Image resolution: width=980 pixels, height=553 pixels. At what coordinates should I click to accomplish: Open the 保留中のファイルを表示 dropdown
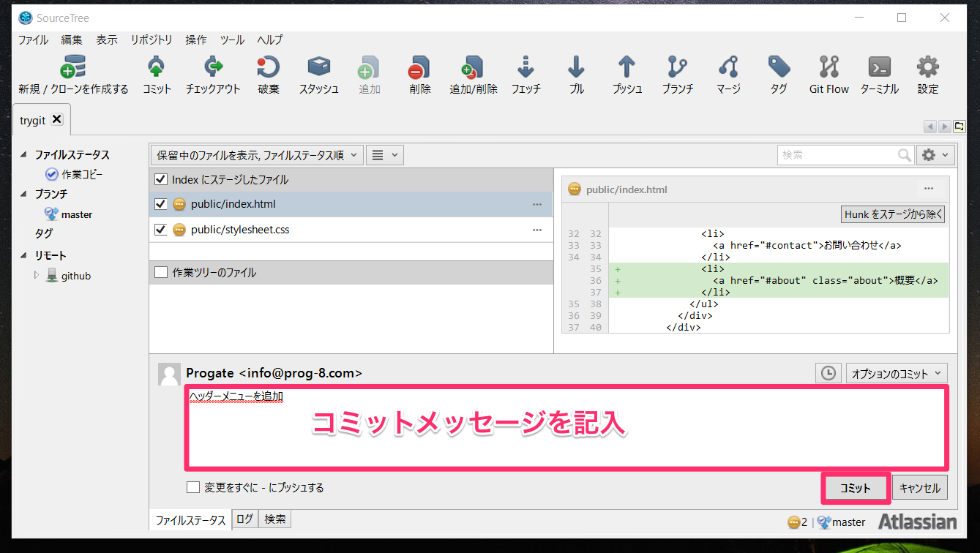point(253,154)
